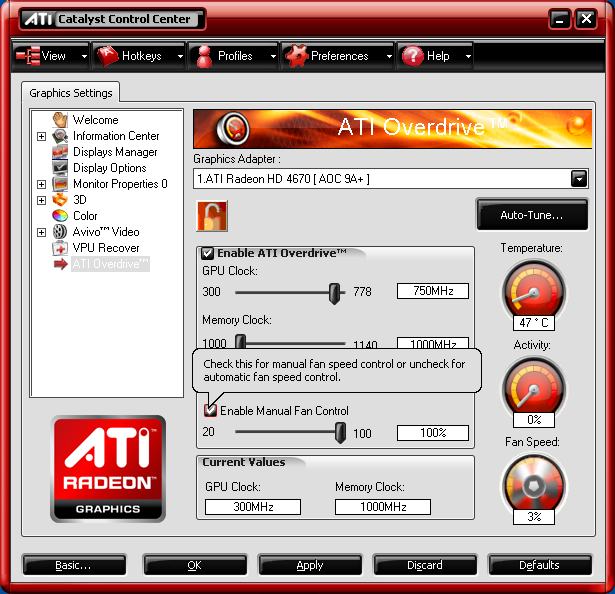This screenshot has height=594, width=615.
Task: Click the Fan Speed gauge dial
Action: [x=533, y=486]
